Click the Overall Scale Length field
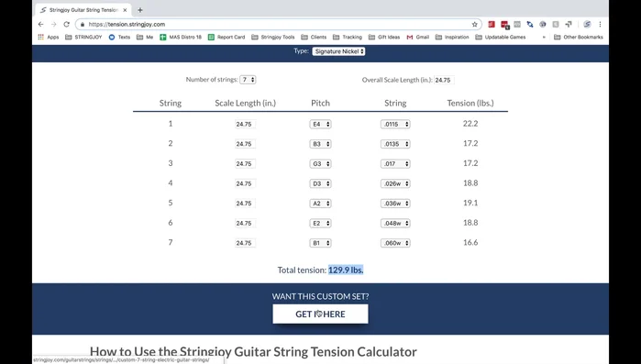 point(444,80)
